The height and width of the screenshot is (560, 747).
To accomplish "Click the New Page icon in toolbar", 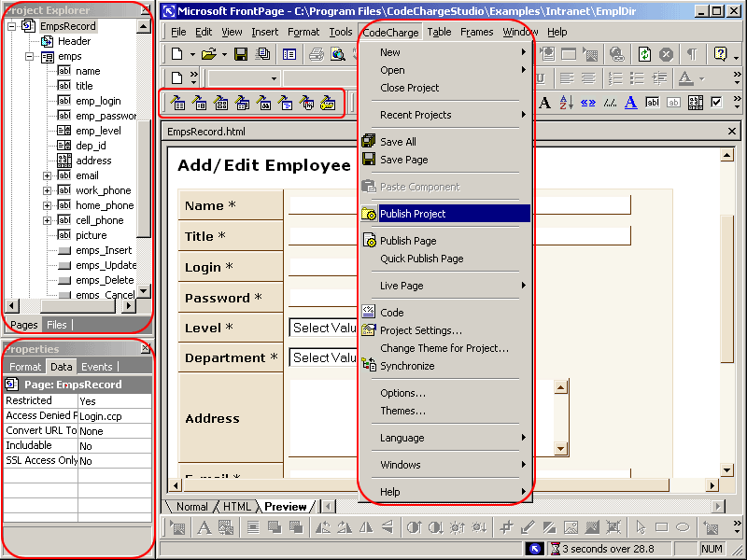I will 177,54.
